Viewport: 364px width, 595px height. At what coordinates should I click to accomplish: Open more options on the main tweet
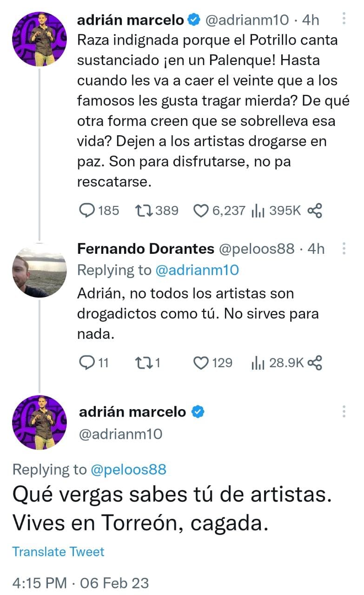tap(344, 411)
